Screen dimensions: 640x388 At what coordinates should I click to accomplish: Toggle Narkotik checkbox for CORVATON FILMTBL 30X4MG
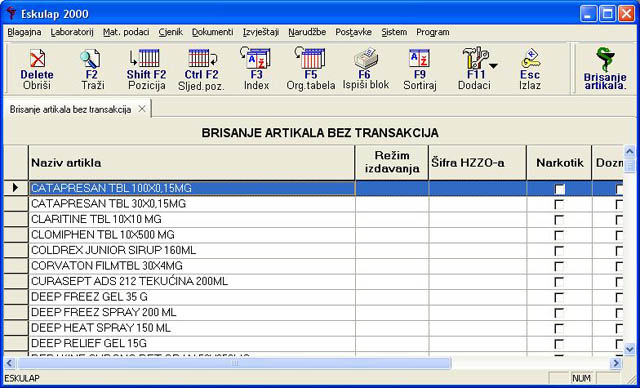(559, 266)
